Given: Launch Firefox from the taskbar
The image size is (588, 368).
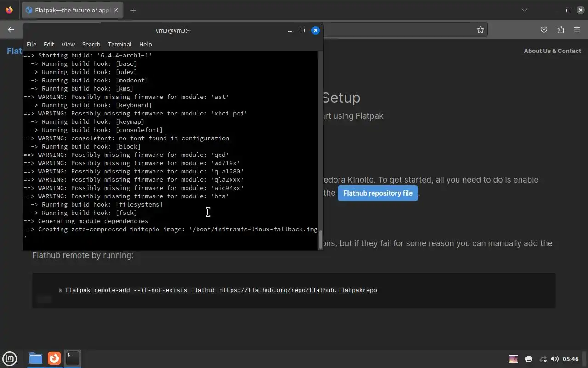Looking at the screenshot, I should click(x=54, y=358).
